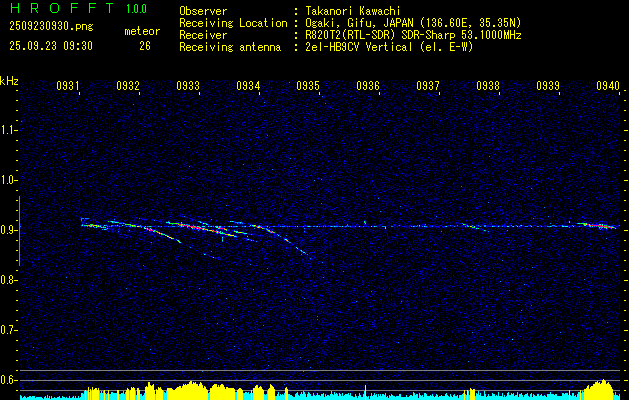The height and width of the screenshot is (400, 629).
Task: Click the Receiving antenna field label
Action: pos(230,47)
